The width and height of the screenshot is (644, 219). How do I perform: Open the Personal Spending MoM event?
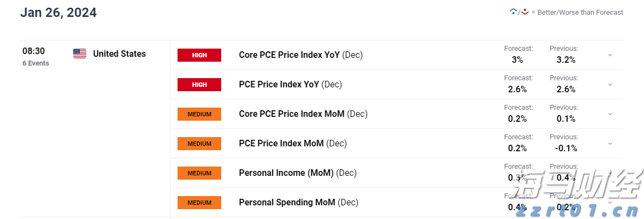[298, 203]
